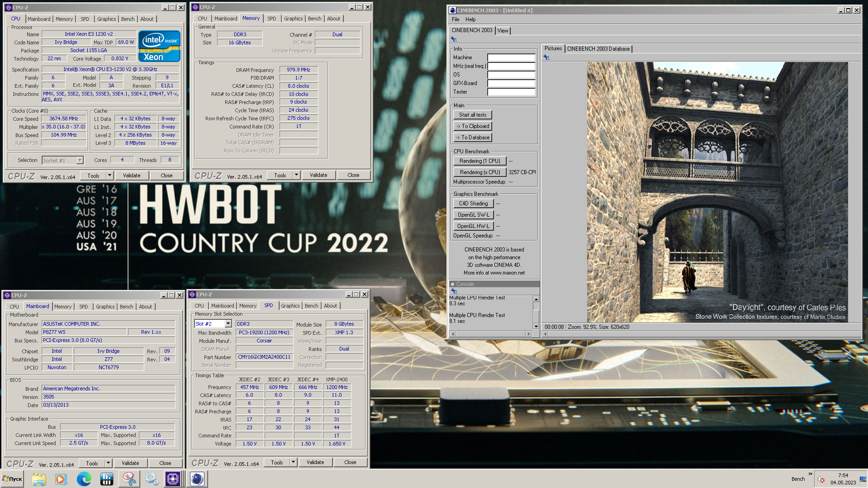Open the Tools dropdown arrow in the Memory window

pos(296,175)
